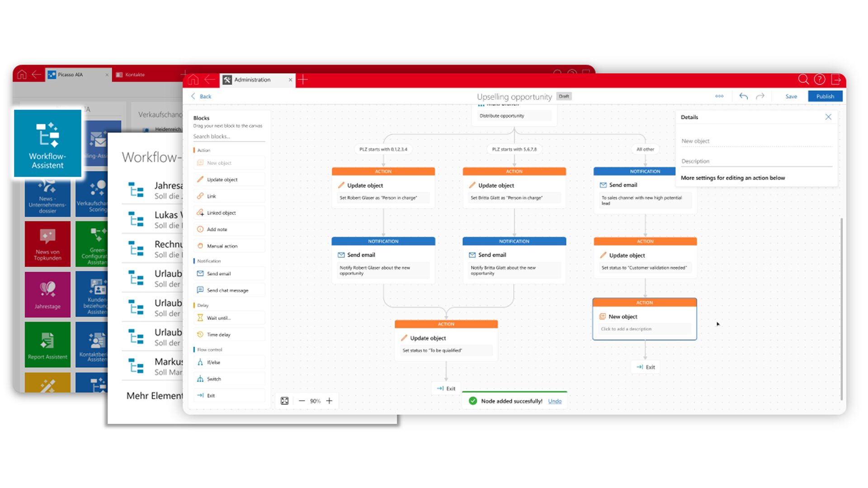Open the search magnifier icon
868x488 pixels.
[803, 80]
